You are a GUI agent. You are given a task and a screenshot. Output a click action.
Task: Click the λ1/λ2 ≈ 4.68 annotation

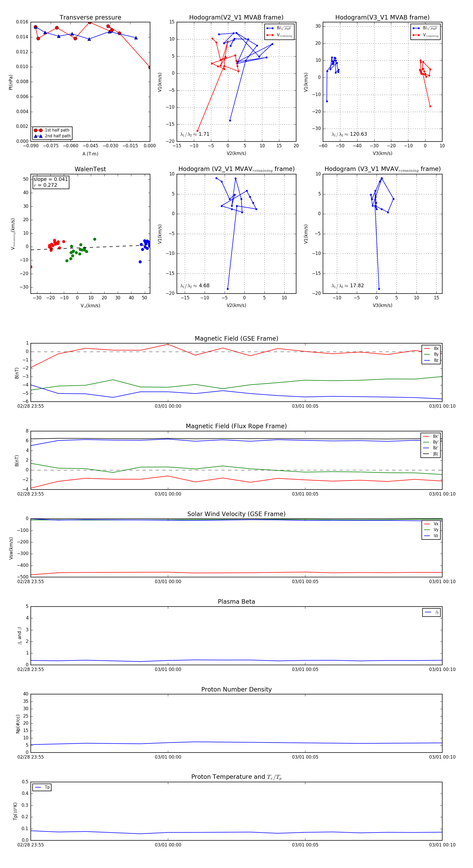pos(194,286)
